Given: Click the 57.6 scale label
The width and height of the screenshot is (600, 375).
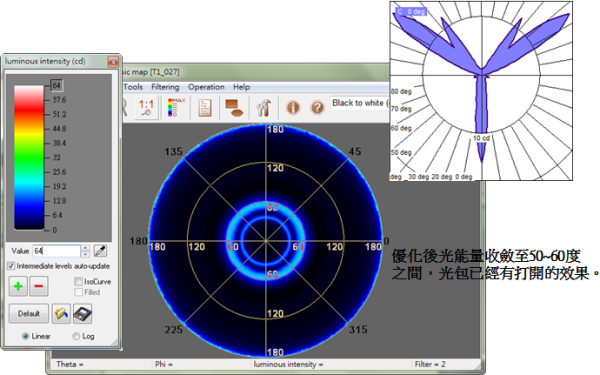Looking at the screenshot, I should [59, 100].
